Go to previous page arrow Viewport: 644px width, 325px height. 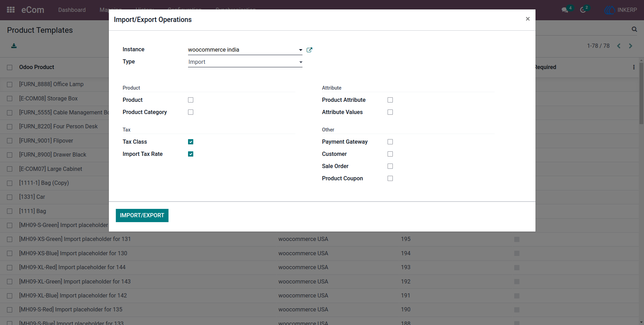(x=619, y=46)
